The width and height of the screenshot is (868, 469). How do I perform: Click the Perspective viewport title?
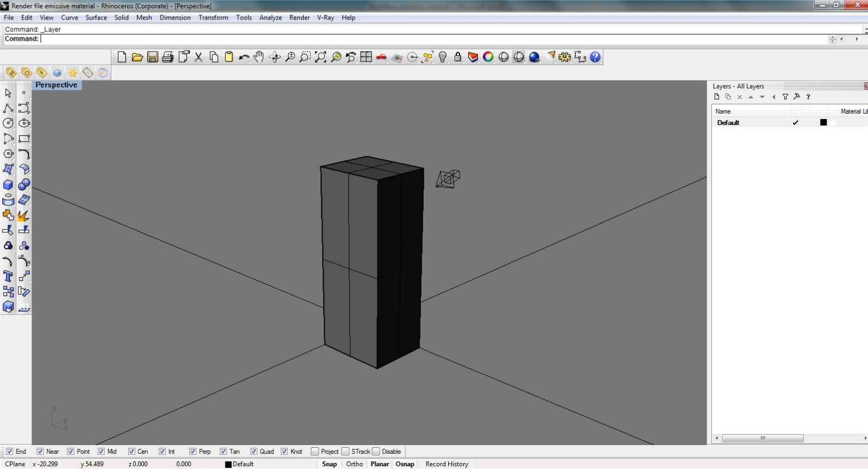(x=56, y=85)
